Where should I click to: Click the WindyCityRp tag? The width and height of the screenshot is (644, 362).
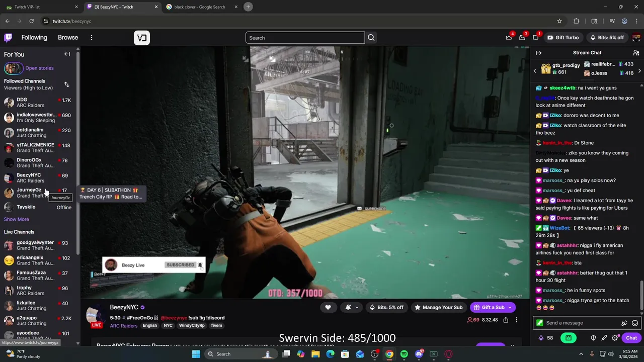[x=192, y=325]
